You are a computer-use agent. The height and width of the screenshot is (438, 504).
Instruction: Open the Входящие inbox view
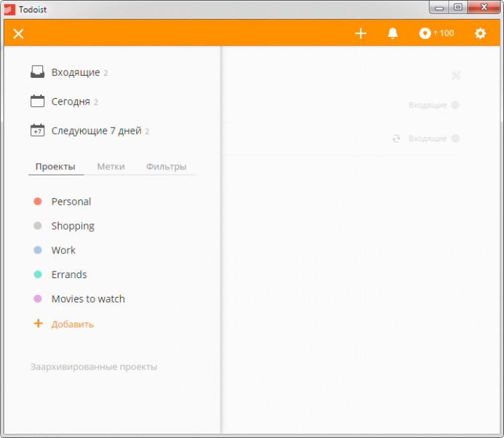[76, 73]
